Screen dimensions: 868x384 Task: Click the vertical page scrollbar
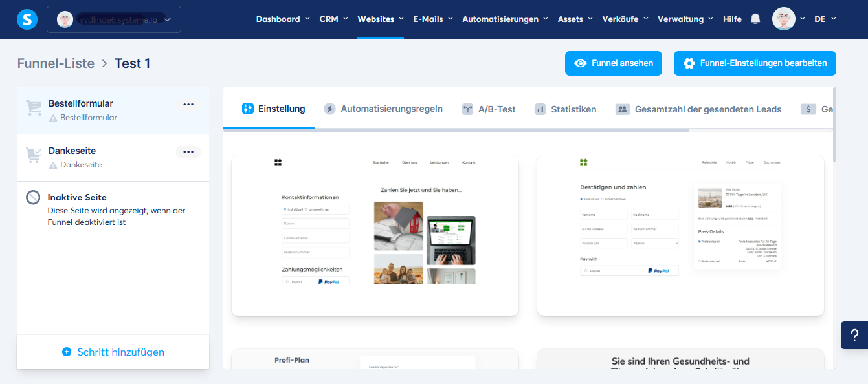tap(835, 125)
